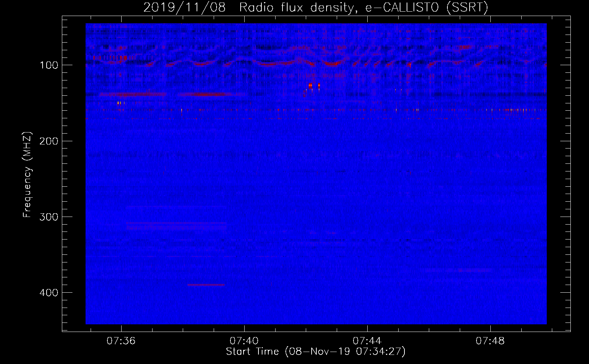Click the frequency tick label '300'
Image resolution: width=589 pixels, height=364 pixels.
49,217
